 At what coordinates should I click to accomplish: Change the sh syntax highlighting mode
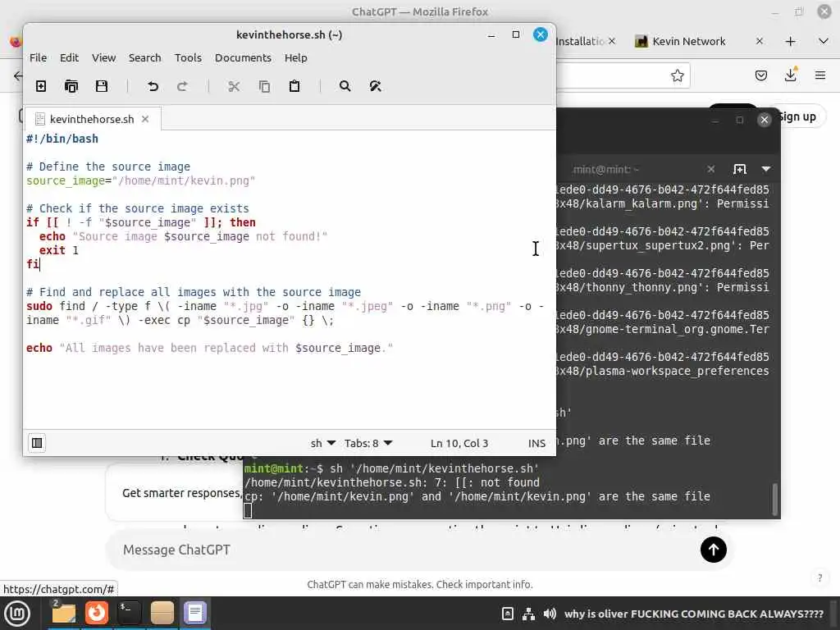pos(323,443)
